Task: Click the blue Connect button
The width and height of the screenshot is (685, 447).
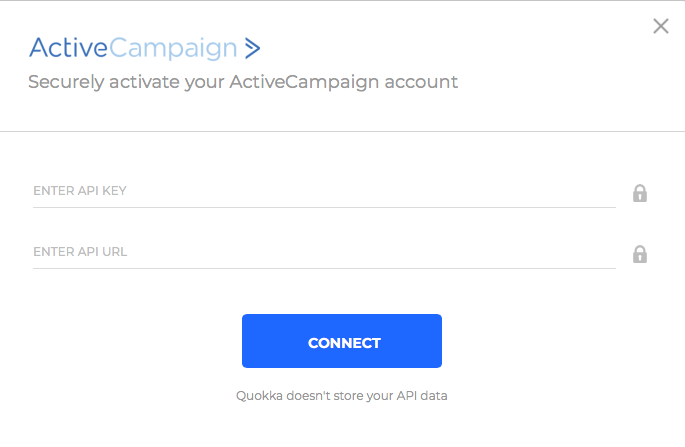Action: tap(342, 341)
